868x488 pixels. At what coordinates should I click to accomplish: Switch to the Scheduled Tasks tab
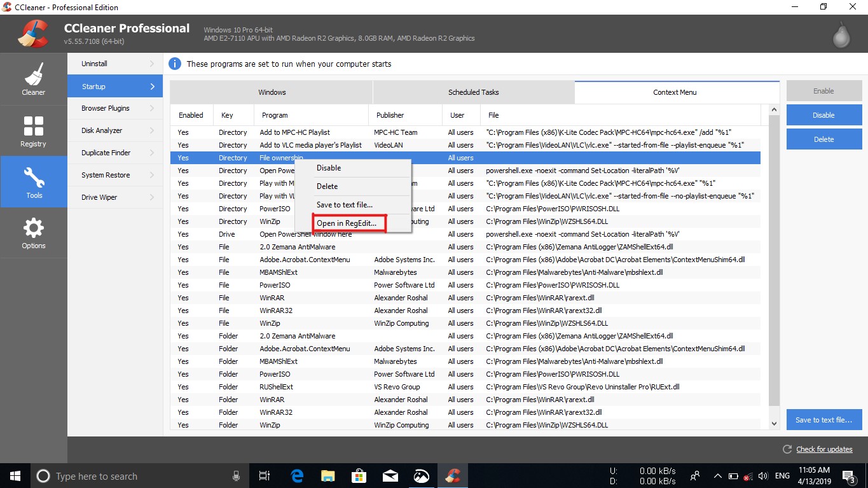[474, 92]
